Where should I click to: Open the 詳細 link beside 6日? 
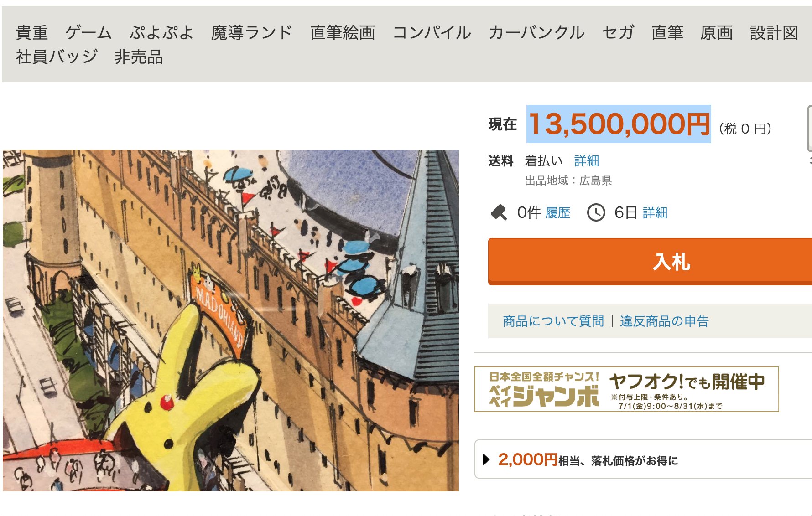655,212
